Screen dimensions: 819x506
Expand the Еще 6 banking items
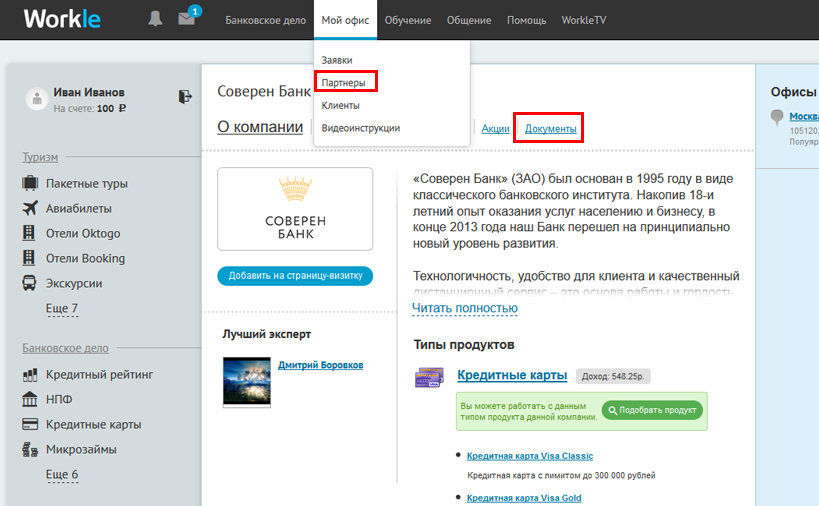pos(62,474)
